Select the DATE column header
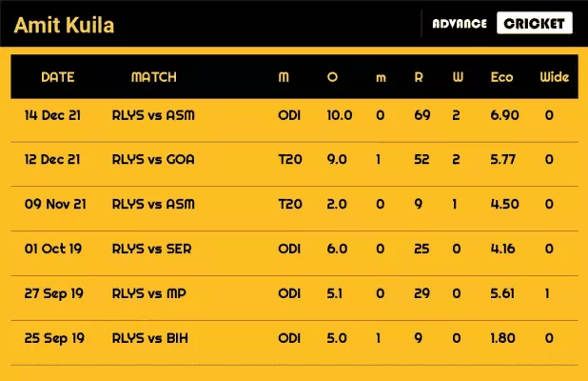The height and width of the screenshot is (381, 588). (58, 77)
